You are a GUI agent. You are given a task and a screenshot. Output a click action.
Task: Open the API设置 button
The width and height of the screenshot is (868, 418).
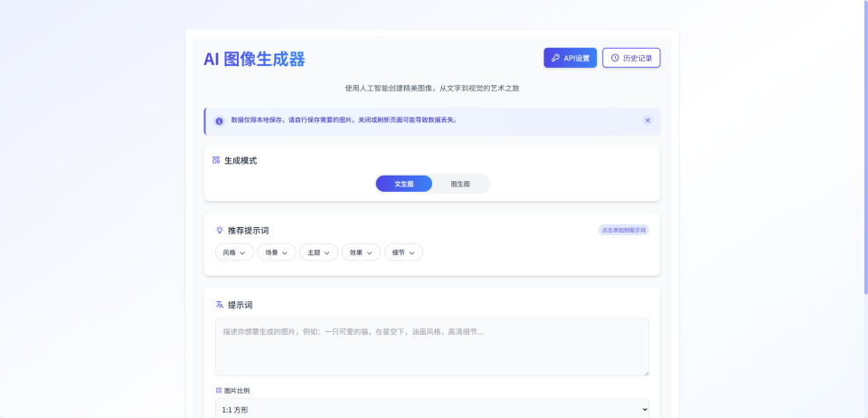tap(570, 58)
